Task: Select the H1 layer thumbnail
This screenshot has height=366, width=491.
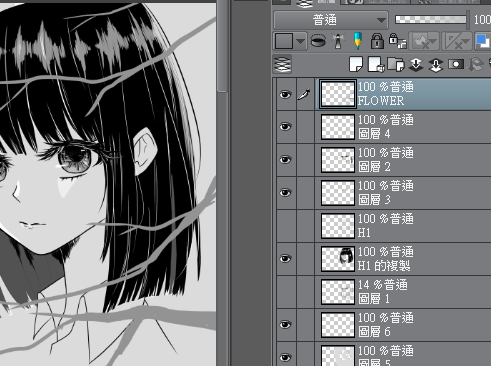Action: (x=337, y=226)
